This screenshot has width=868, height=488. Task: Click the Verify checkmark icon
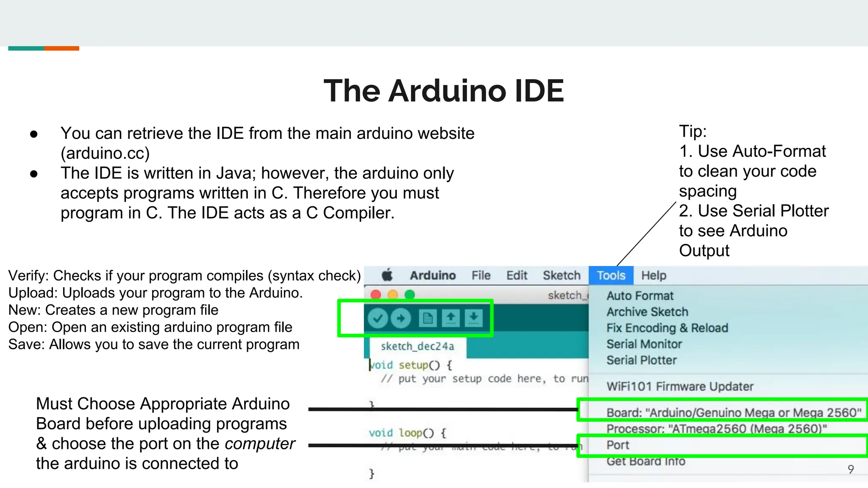pos(378,318)
